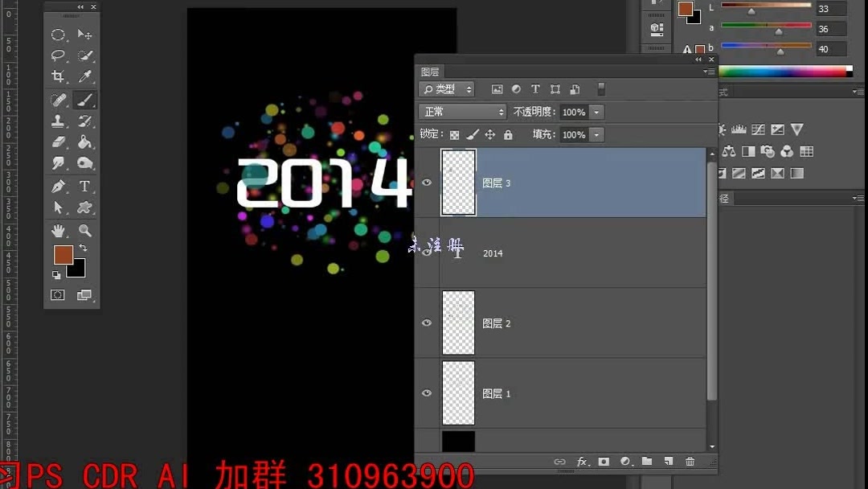Open the layer effects (fx) menu
868x489 pixels.
[x=584, y=462]
